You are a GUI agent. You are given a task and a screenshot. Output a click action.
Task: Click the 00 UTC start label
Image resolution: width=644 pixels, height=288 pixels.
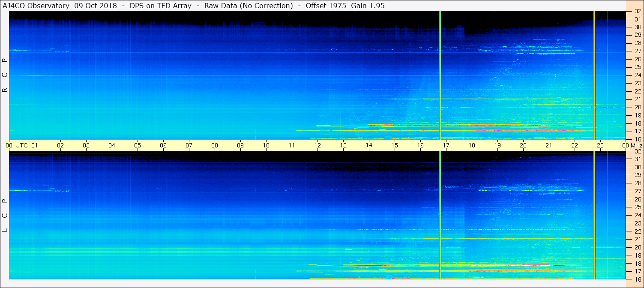(x=18, y=145)
